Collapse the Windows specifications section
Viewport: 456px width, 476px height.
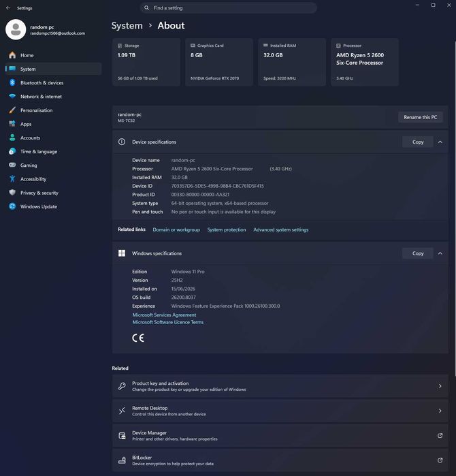[x=440, y=253]
